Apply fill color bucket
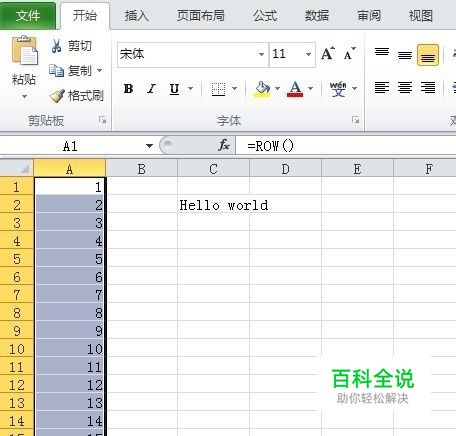 tap(263, 89)
